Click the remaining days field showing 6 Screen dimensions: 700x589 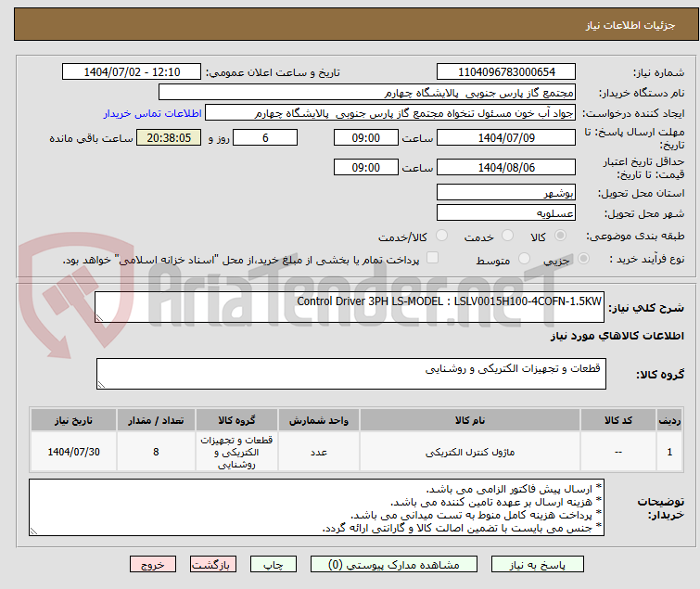pyautogui.click(x=265, y=137)
